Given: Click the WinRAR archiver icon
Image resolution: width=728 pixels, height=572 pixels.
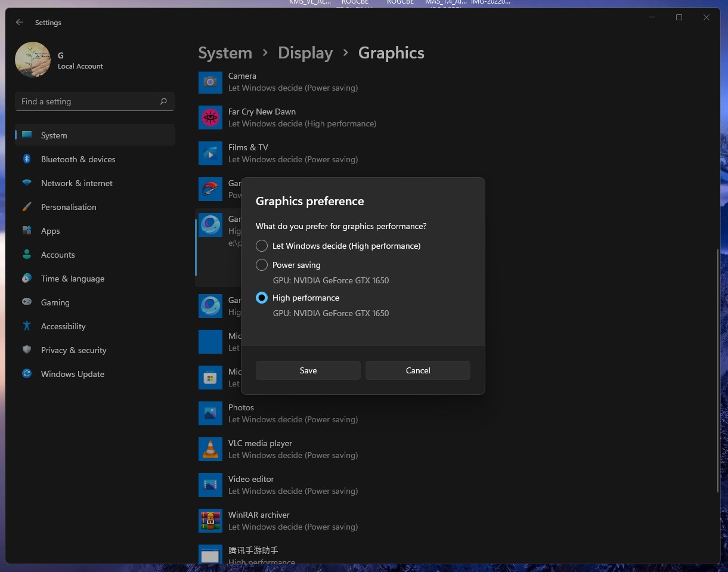Looking at the screenshot, I should (x=210, y=521).
